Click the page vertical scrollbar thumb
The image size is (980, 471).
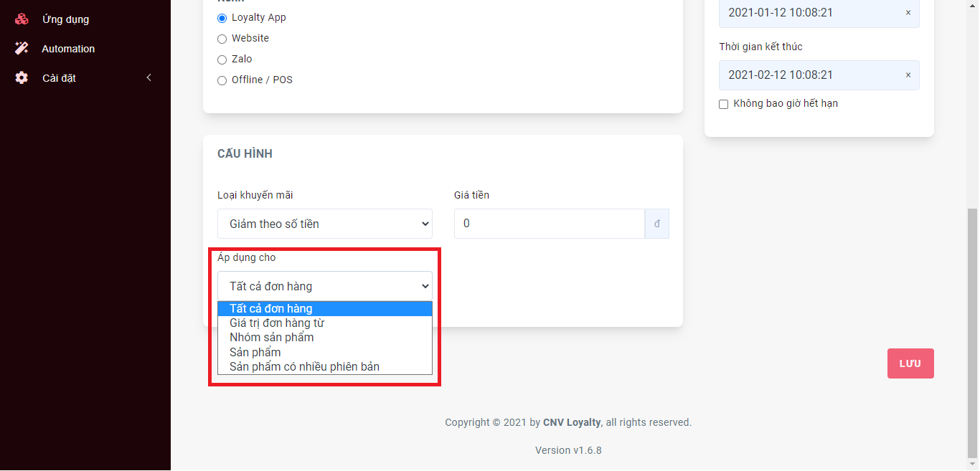click(973, 332)
